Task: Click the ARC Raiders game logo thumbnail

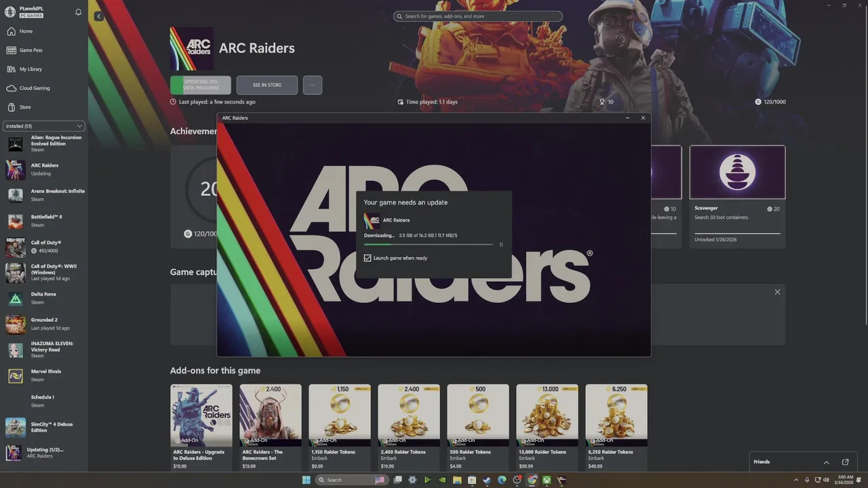Action: coord(192,49)
